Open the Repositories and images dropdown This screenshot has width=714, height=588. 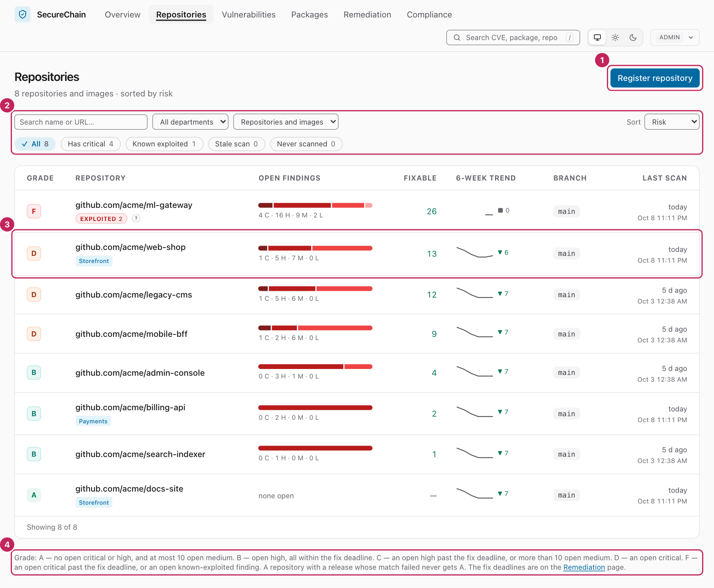[286, 122]
